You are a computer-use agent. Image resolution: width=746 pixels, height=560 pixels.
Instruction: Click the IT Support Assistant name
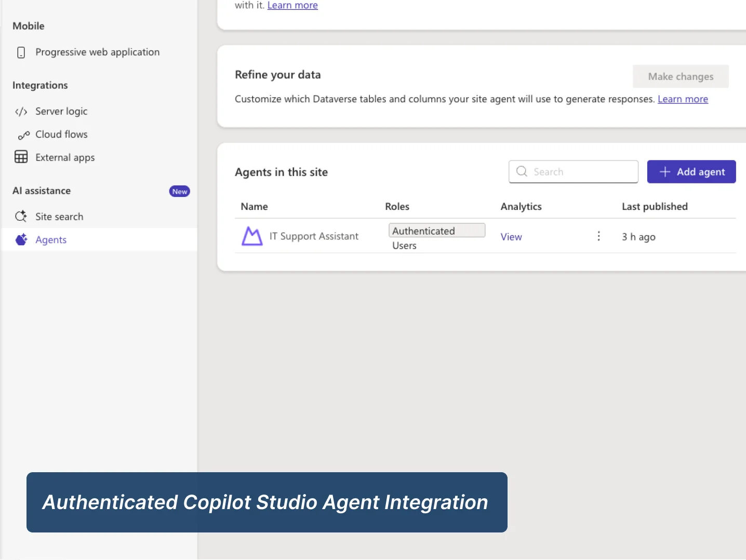pyautogui.click(x=314, y=236)
